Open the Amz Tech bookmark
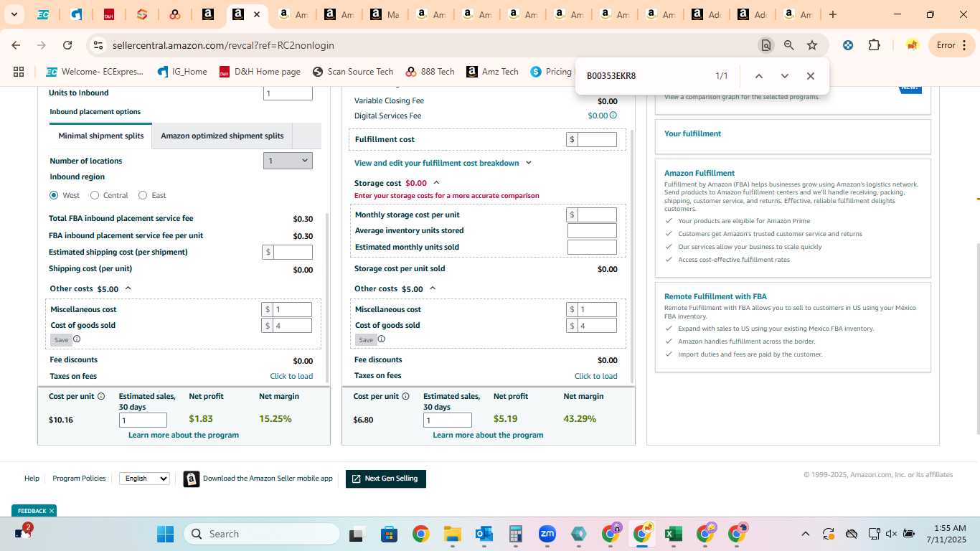This screenshot has width=980, height=551. 492,72
